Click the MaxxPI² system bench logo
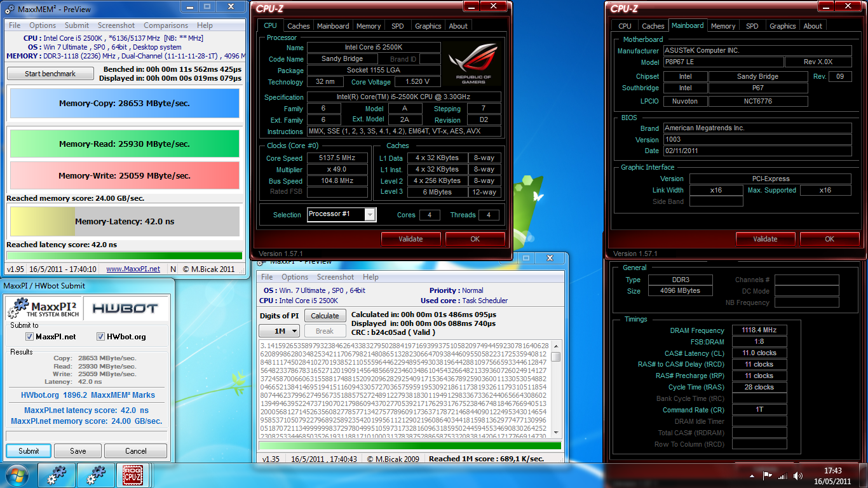 pos(44,308)
